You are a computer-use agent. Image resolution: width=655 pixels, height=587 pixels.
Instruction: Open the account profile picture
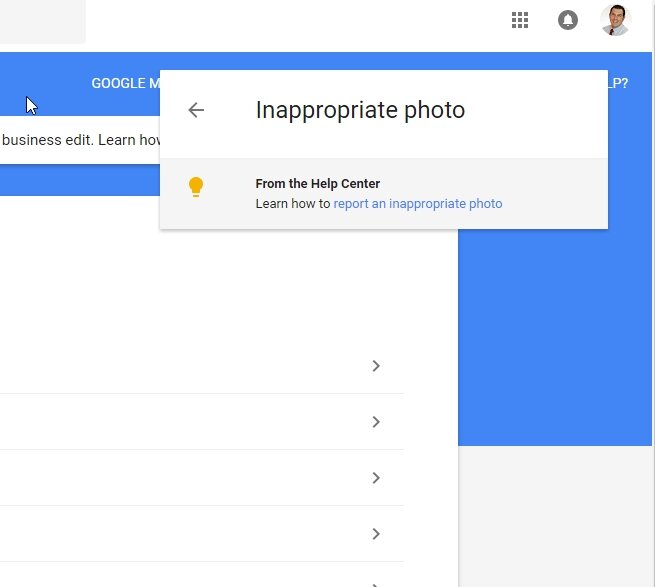click(x=616, y=20)
